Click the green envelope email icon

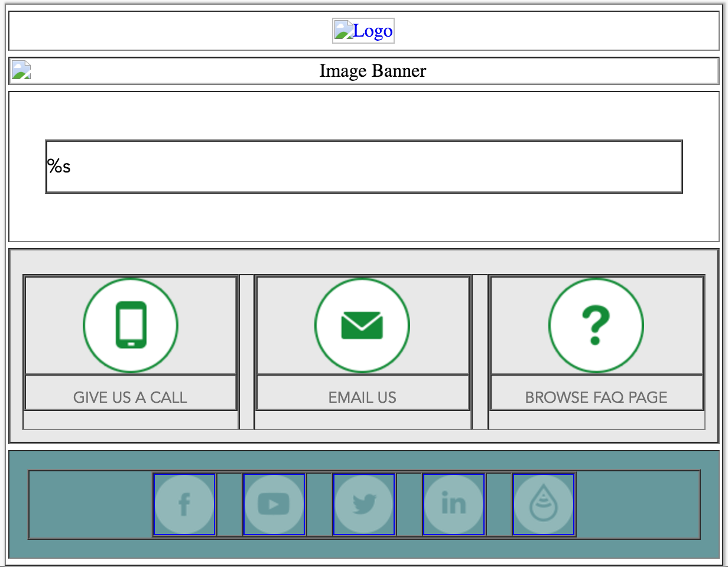coord(362,325)
